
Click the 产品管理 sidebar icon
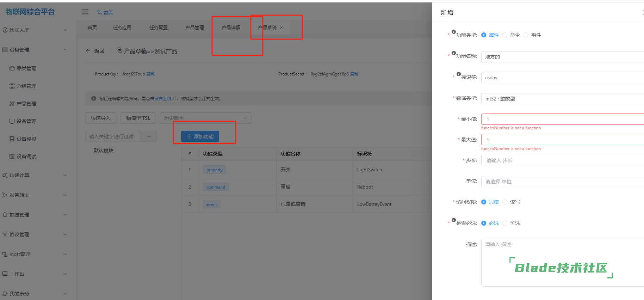(x=12, y=104)
